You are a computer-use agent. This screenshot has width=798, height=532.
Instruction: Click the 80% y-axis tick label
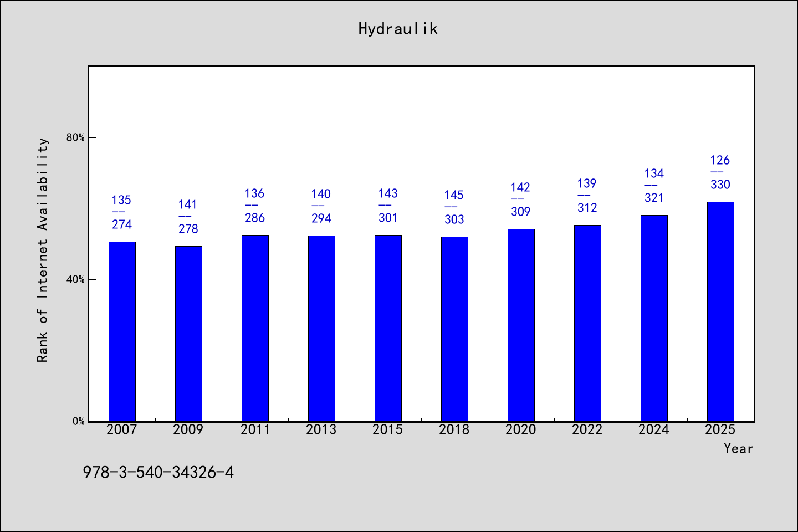point(76,137)
